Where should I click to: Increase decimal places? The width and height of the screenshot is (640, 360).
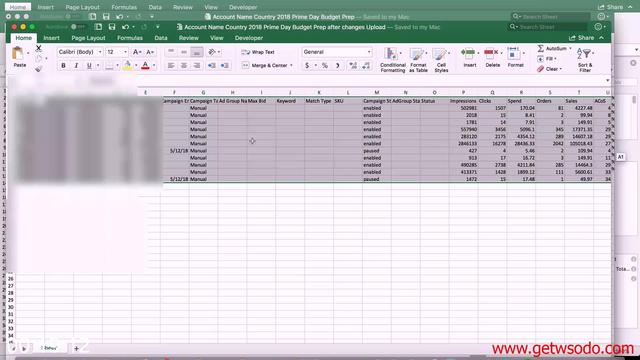coord(353,66)
